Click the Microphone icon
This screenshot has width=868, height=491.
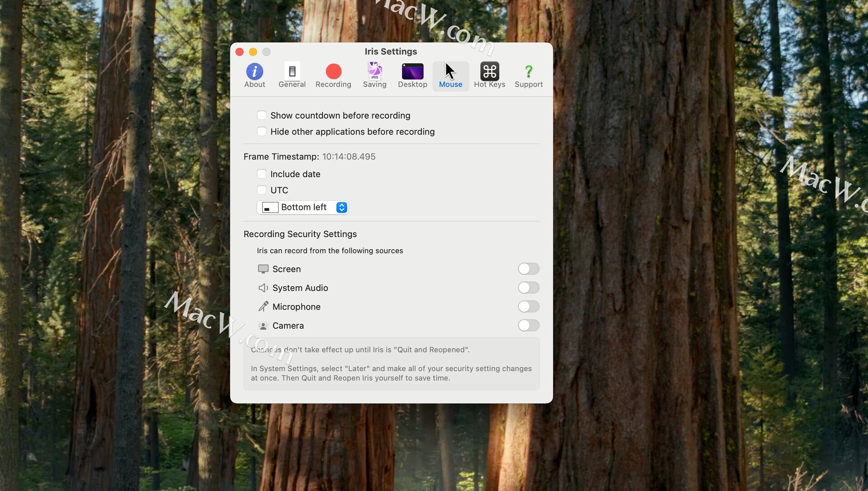point(263,307)
